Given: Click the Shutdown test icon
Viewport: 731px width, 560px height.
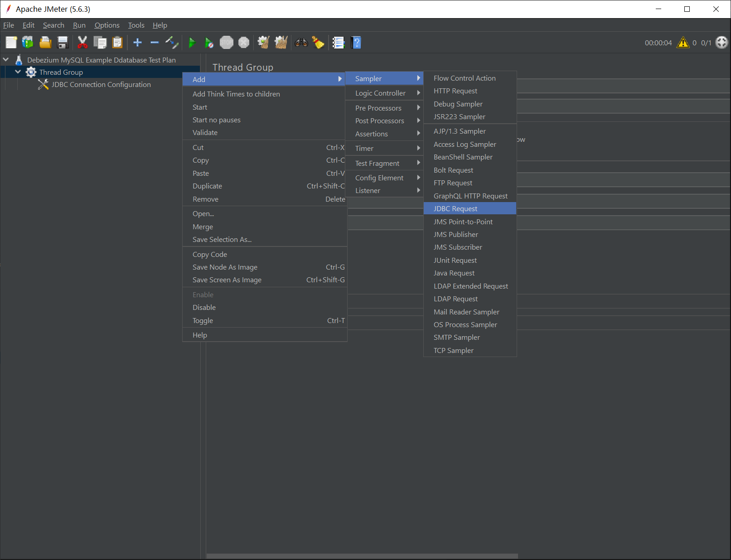Looking at the screenshot, I should tap(244, 43).
